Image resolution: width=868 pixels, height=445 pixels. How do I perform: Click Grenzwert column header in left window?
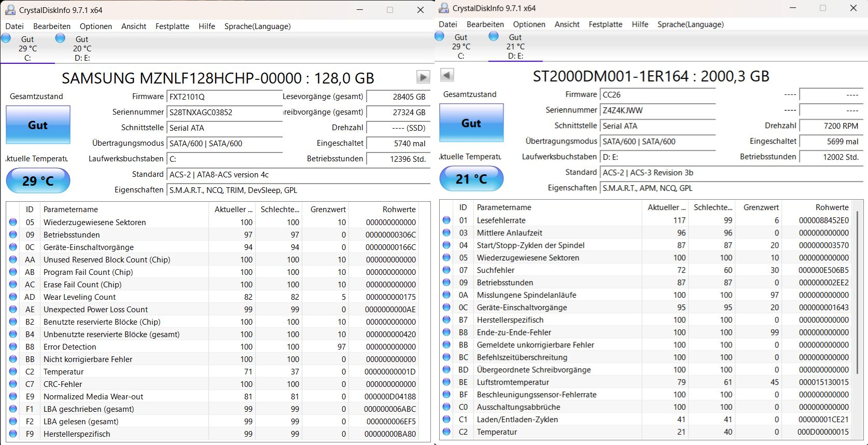click(325, 210)
